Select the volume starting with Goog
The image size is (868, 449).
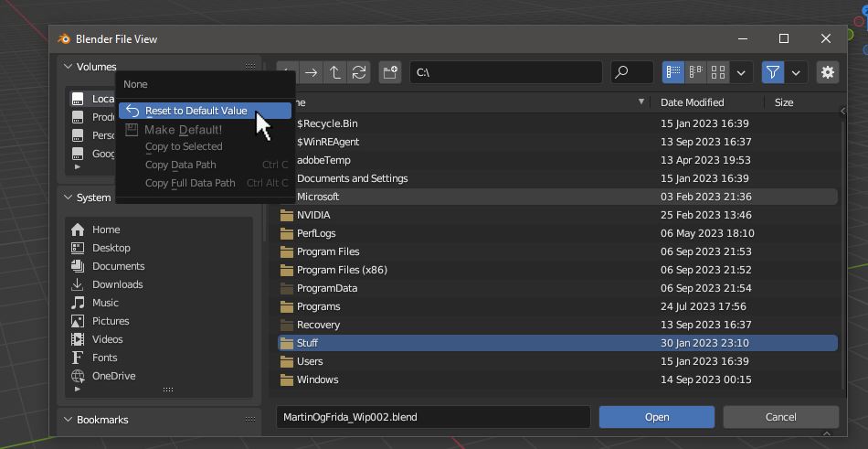point(93,155)
